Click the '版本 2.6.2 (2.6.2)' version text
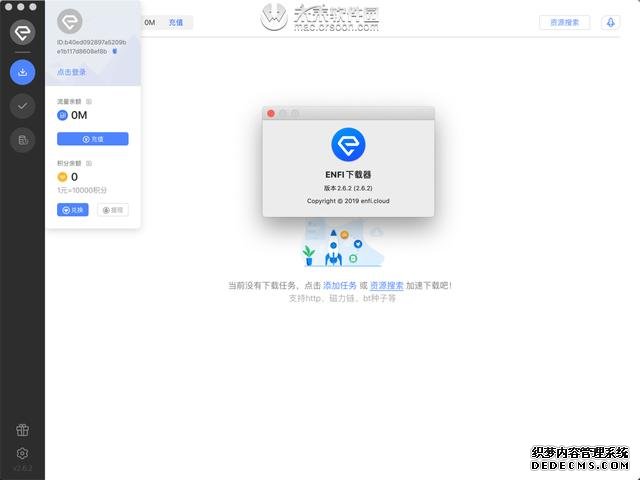The height and width of the screenshot is (480, 640). 348,188
